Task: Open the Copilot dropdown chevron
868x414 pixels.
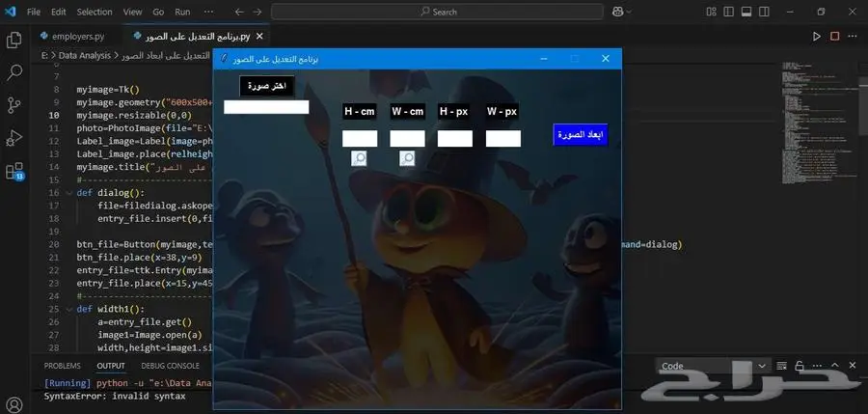Action: pyautogui.click(x=629, y=12)
